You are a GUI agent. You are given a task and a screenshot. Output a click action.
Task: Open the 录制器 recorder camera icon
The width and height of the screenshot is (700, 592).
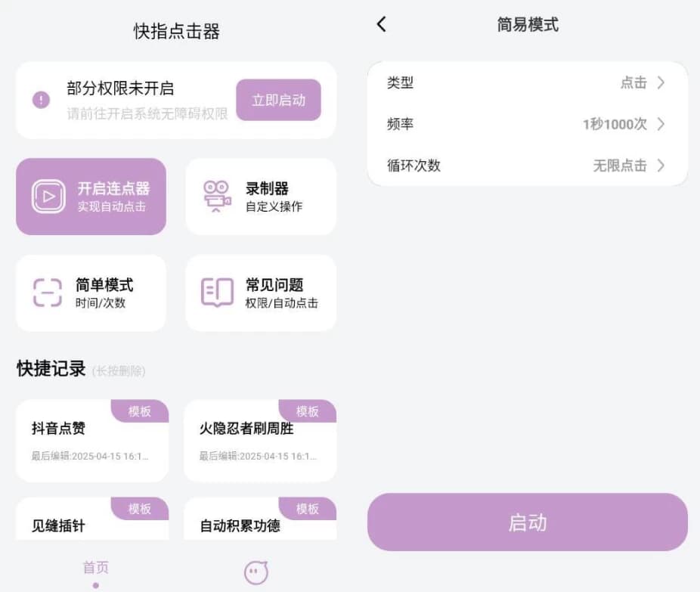tap(217, 197)
